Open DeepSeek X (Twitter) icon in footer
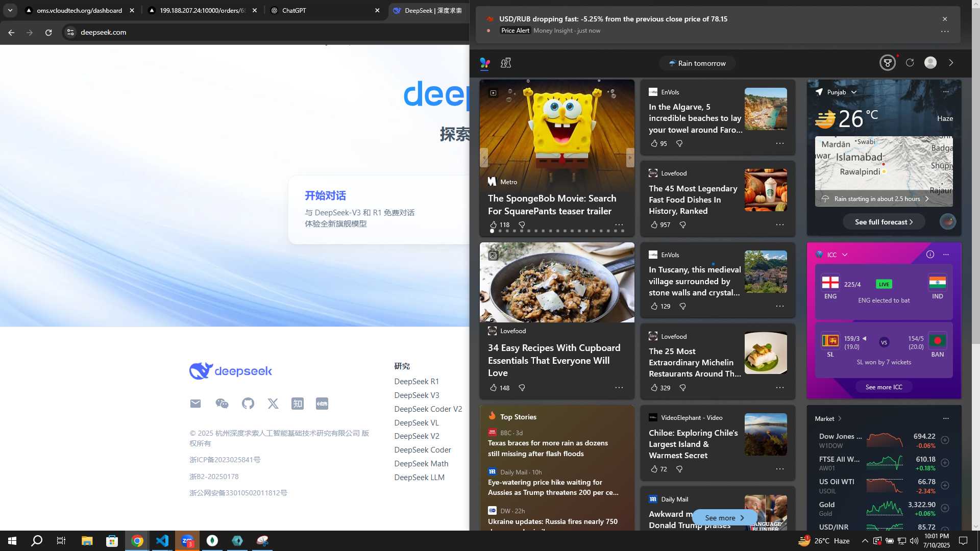 [273, 404]
